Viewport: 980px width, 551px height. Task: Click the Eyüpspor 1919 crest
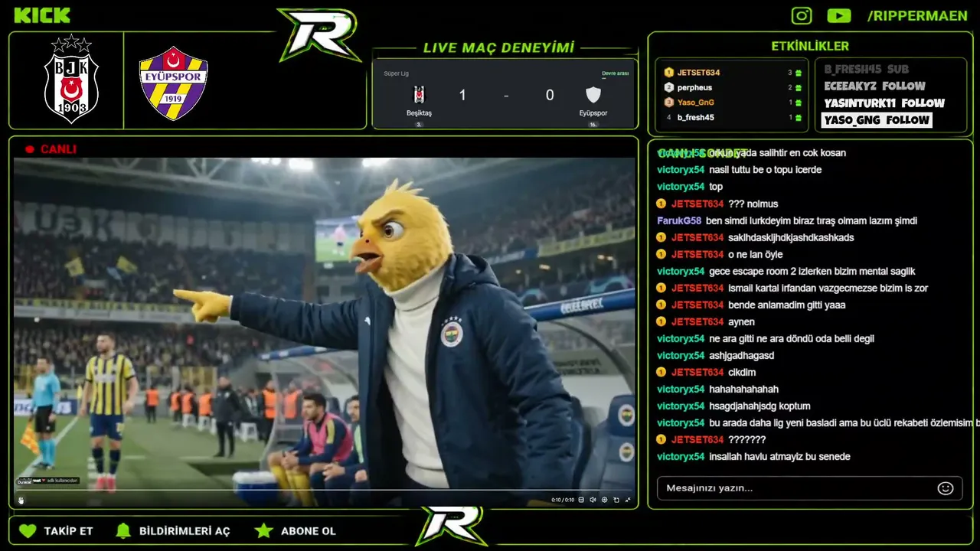tap(174, 83)
